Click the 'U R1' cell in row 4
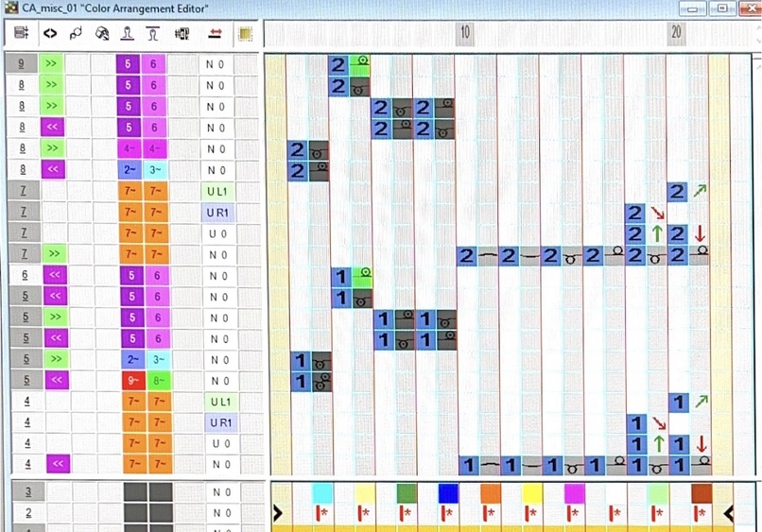 [x=220, y=422]
